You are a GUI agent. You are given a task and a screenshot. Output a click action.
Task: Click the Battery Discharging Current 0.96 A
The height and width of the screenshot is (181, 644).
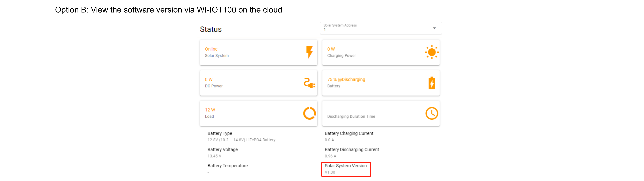(330, 156)
